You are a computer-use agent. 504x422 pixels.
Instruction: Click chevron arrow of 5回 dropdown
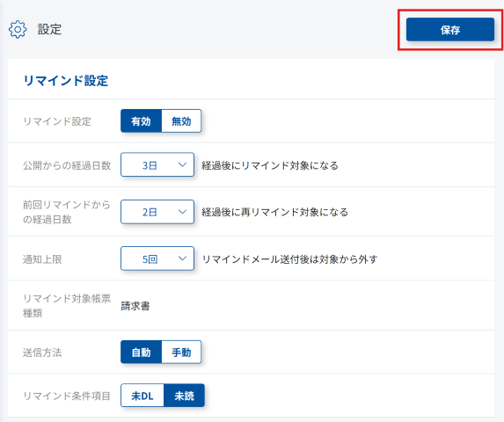[182, 258]
